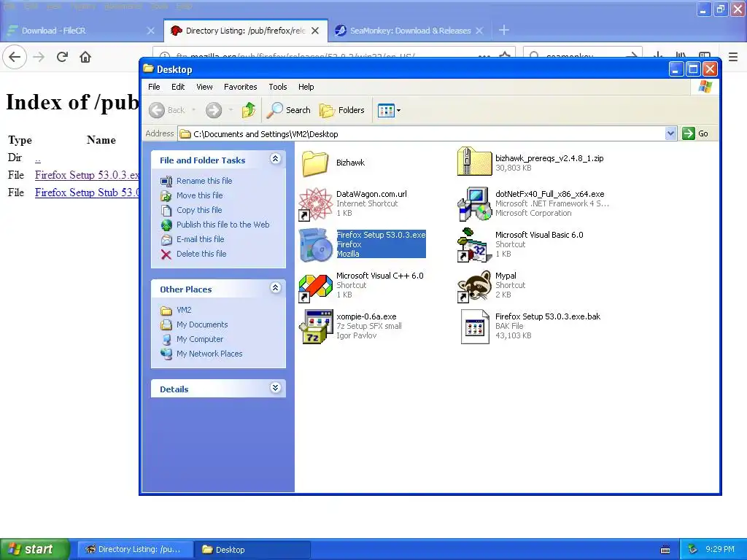Open the View menu in Explorer

[x=204, y=87]
